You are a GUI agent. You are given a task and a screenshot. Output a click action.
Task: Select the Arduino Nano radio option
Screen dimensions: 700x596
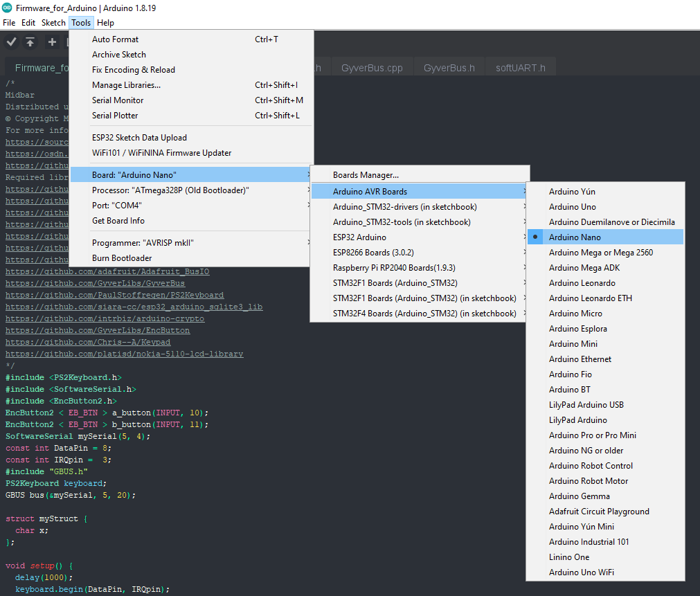(605, 237)
